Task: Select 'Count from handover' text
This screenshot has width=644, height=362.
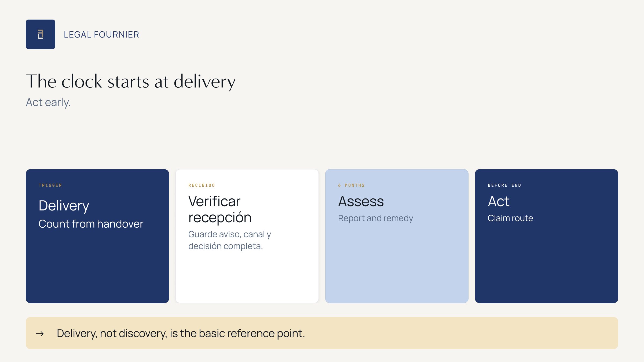Action: (x=91, y=224)
